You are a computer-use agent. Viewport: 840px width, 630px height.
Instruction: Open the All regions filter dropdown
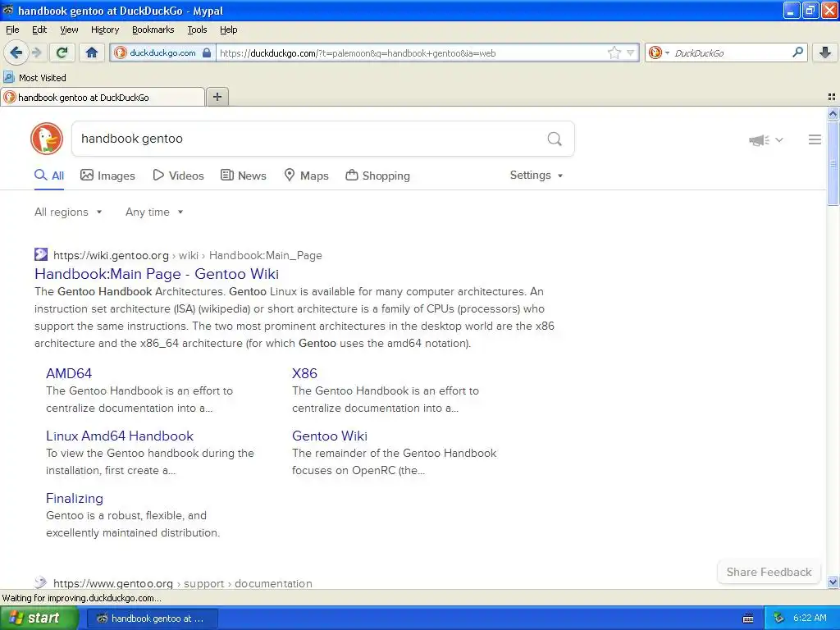pyautogui.click(x=68, y=212)
